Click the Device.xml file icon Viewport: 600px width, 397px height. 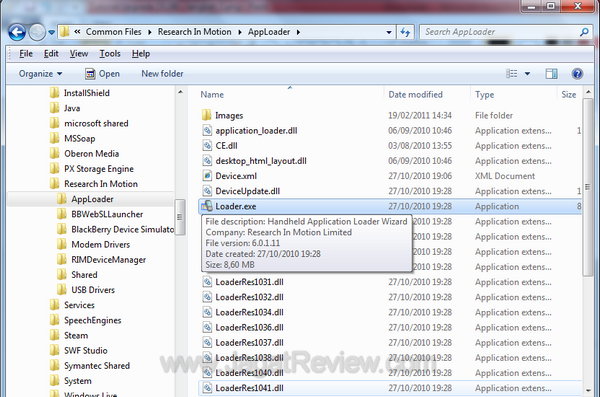[x=207, y=176]
